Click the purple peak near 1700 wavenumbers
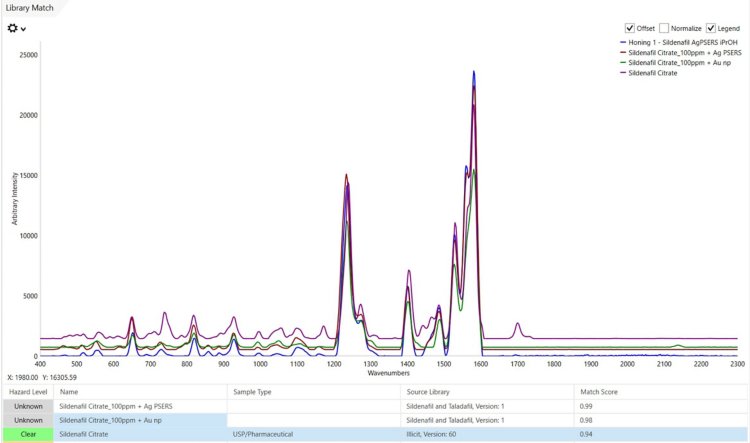 tap(518, 324)
